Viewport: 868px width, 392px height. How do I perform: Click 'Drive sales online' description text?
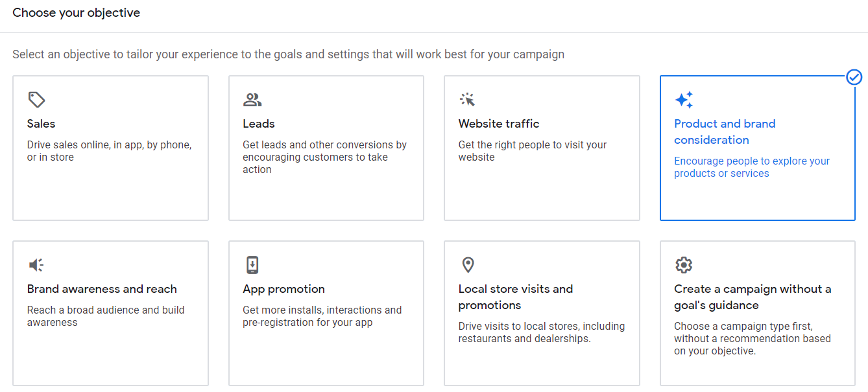click(109, 151)
